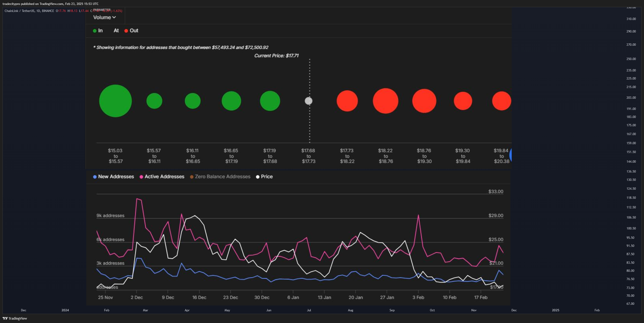Click the Current Price: $17.71 label

tap(276, 56)
